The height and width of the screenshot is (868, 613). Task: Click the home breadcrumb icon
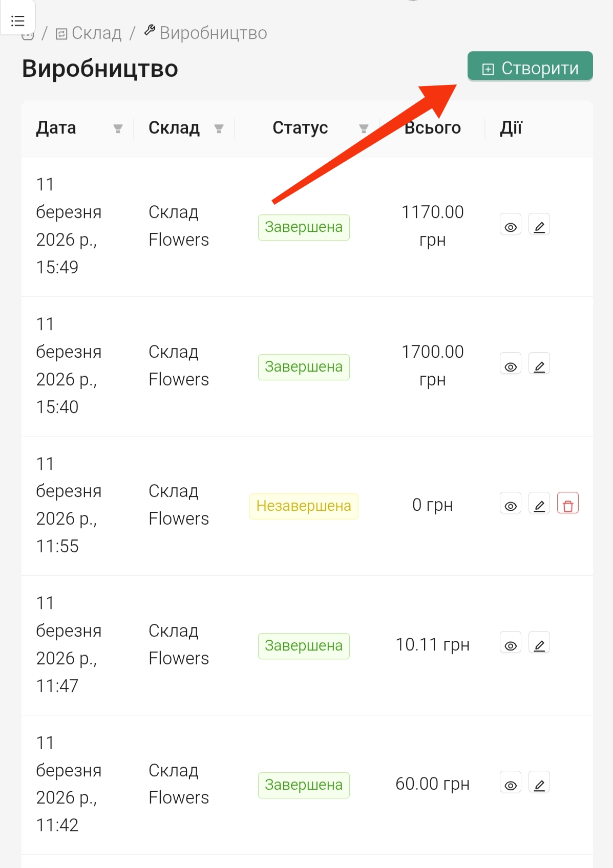tap(28, 35)
